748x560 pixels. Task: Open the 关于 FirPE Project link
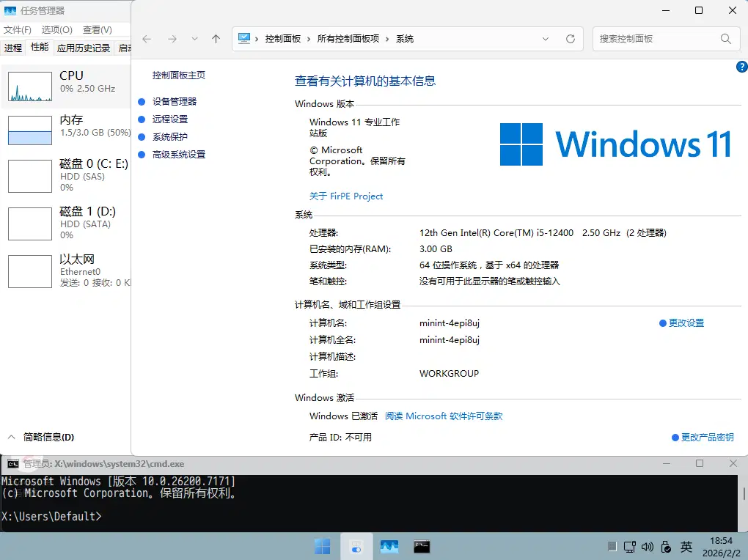click(346, 196)
